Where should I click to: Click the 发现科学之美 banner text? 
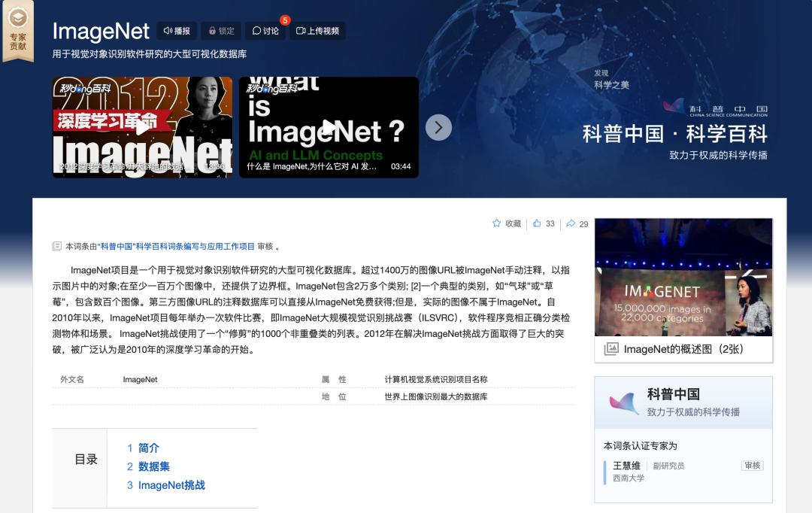pyautogui.click(x=611, y=79)
